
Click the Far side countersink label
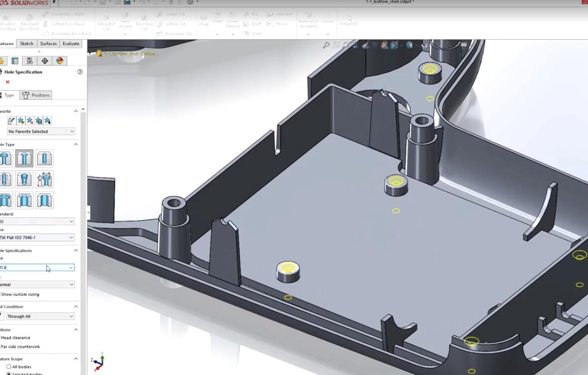coord(20,347)
